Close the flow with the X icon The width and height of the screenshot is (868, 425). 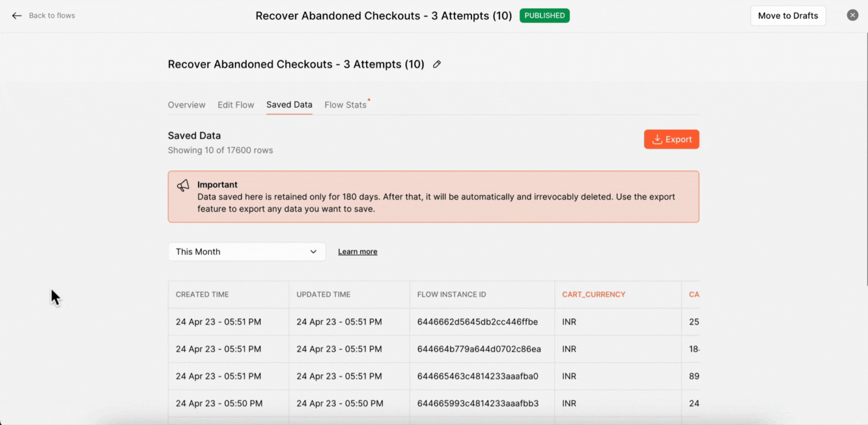tap(853, 15)
